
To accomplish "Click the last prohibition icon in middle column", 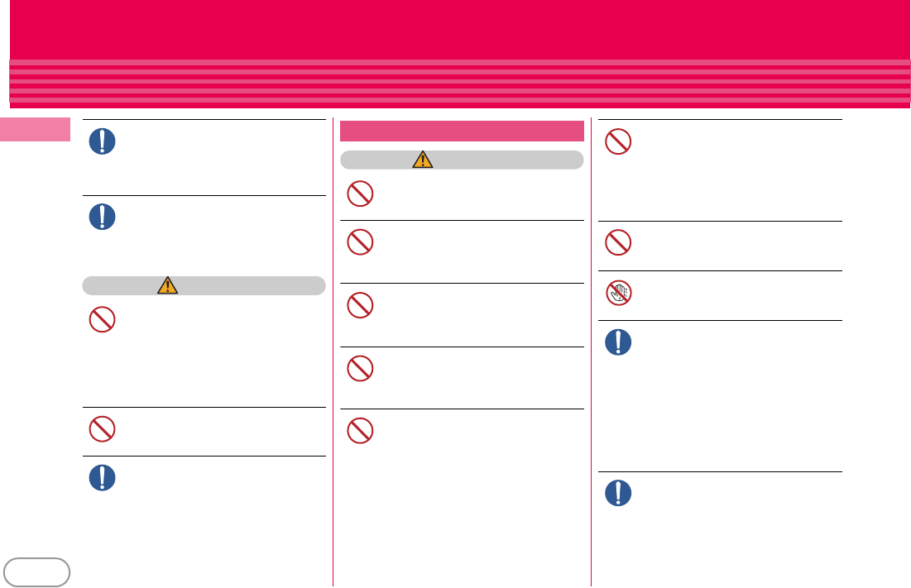I will click(x=360, y=431).
